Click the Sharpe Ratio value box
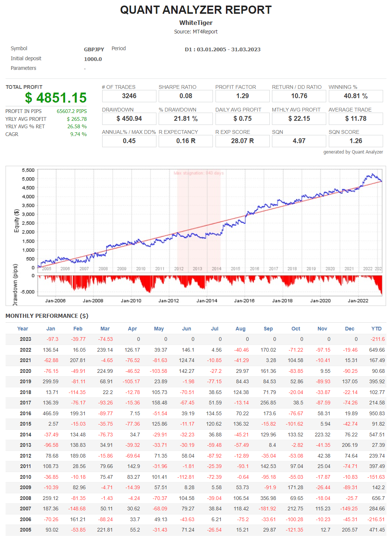The width and height of the screenshot is (392, 539). pyautogui.click(x=186, y=96)
